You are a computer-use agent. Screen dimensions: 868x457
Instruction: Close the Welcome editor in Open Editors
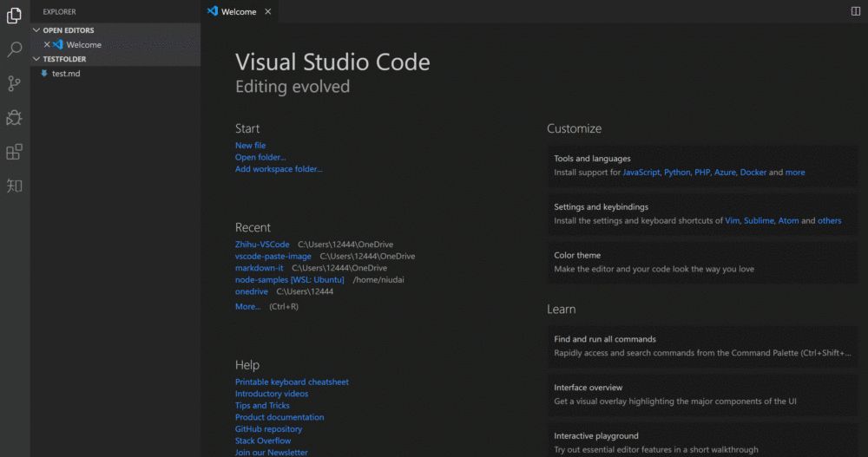(47, 44)
